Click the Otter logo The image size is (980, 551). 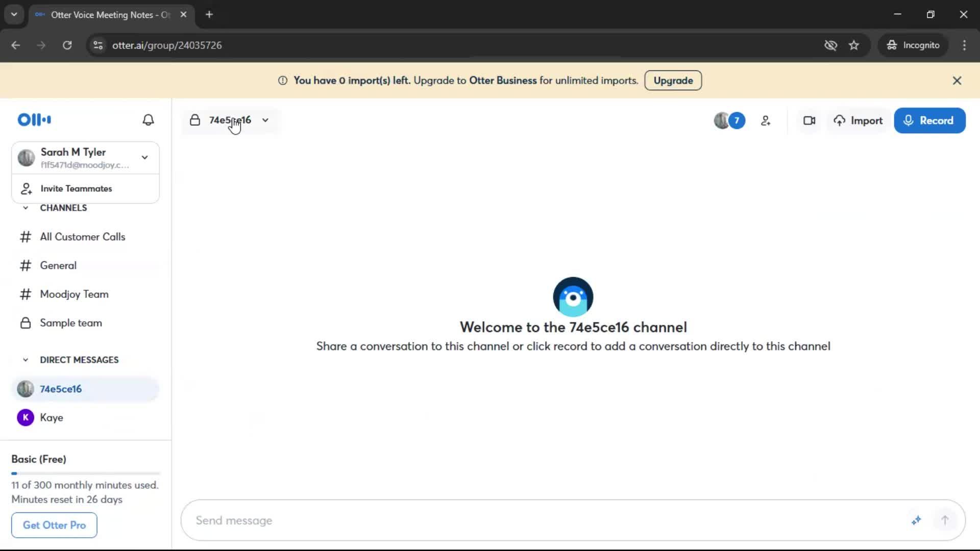coord(34,120)
